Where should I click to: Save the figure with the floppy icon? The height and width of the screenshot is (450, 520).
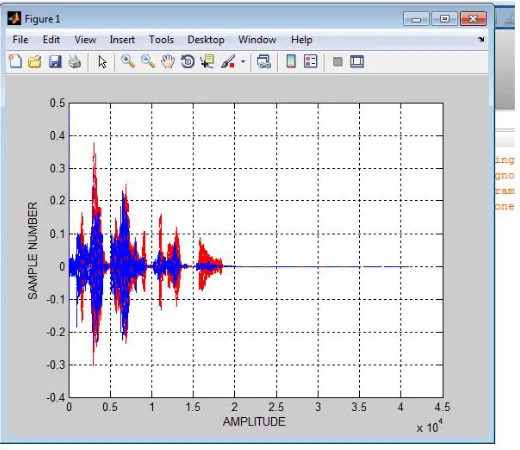[x=55, y=62]
